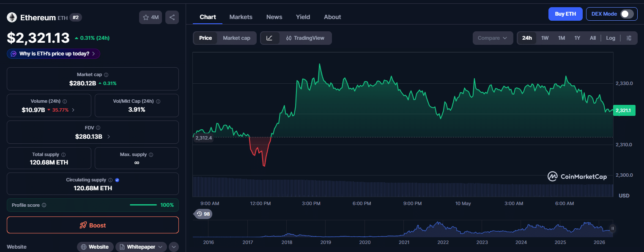Click the rocket Boost button
The image size is (644, 252).
coord(93,225)
